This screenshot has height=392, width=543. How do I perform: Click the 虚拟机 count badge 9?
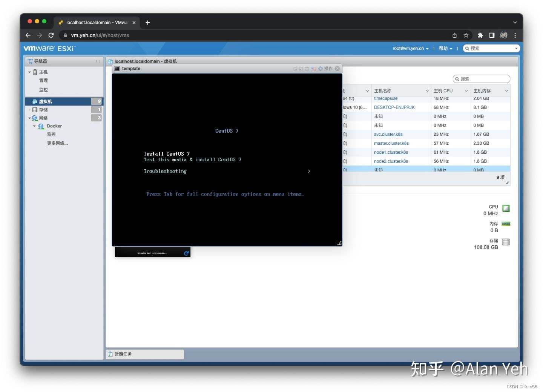[97, 101]
